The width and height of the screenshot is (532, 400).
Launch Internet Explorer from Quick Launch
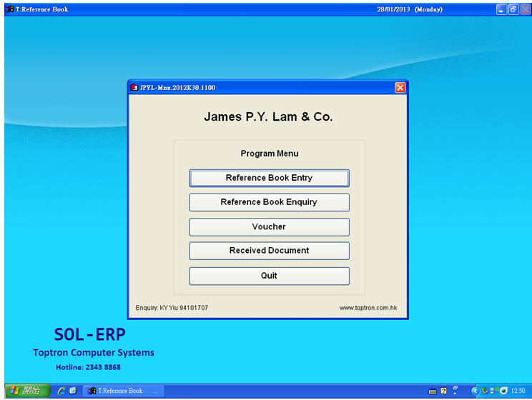[x=61, y=391]
